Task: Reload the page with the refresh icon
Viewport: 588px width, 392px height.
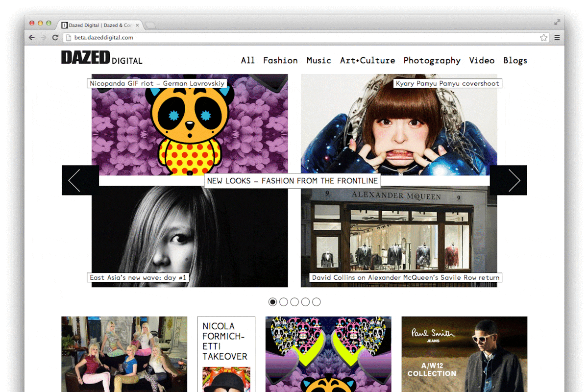Action: pos(55,38)
